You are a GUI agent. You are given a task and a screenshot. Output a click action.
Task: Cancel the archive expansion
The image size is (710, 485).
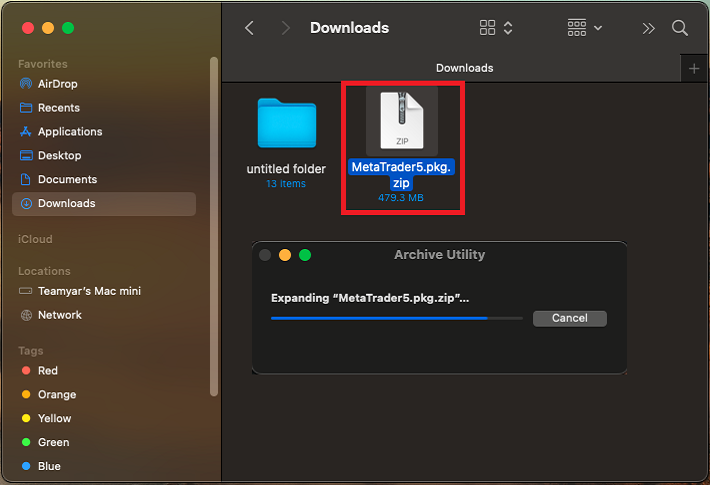pos(569,318)
